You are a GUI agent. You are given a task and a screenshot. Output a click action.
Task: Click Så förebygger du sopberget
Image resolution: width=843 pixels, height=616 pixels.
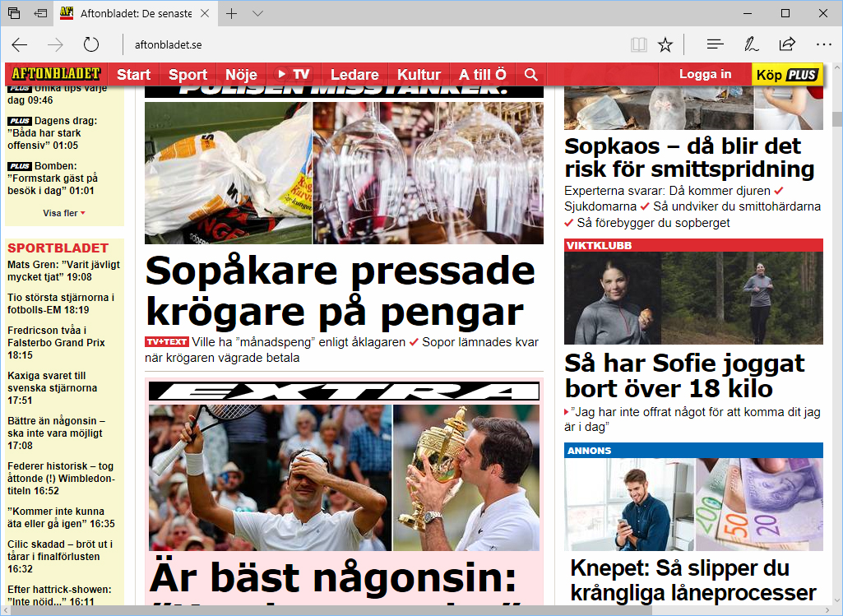point(653,223)
